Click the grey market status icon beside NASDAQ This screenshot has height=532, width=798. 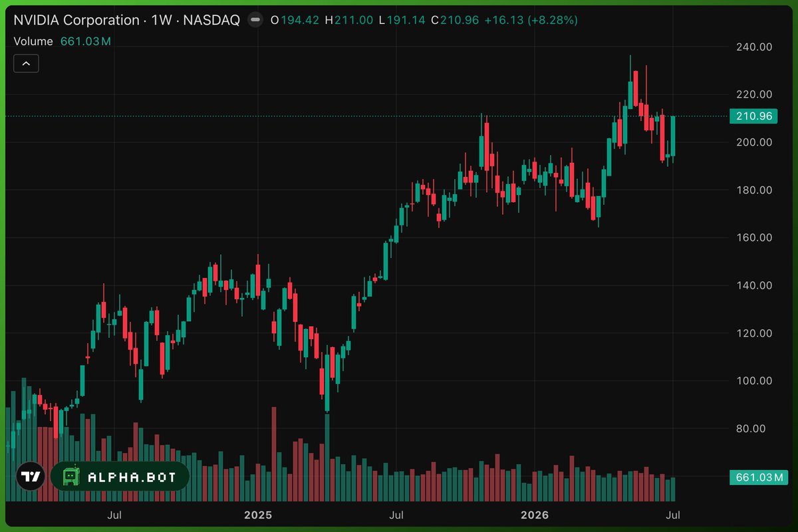pyautogui.click(x=255, y=20)
